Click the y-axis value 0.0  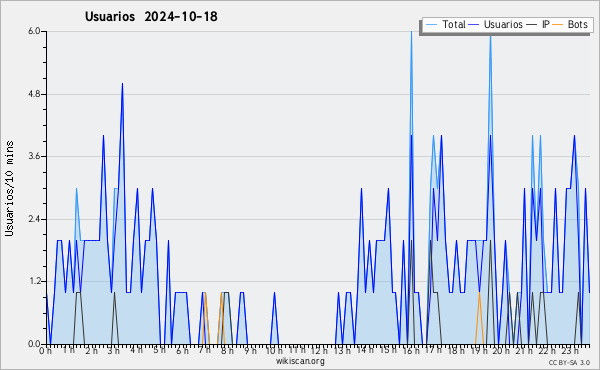34,344
